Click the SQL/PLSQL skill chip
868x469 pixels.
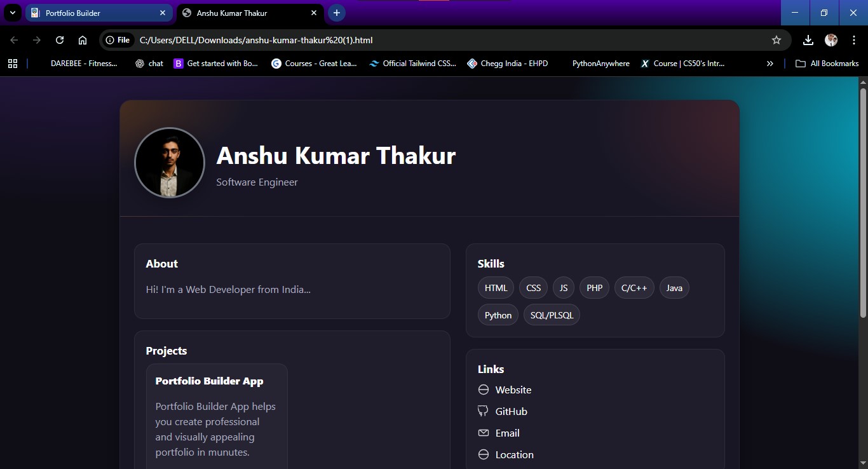coord(552,315)
